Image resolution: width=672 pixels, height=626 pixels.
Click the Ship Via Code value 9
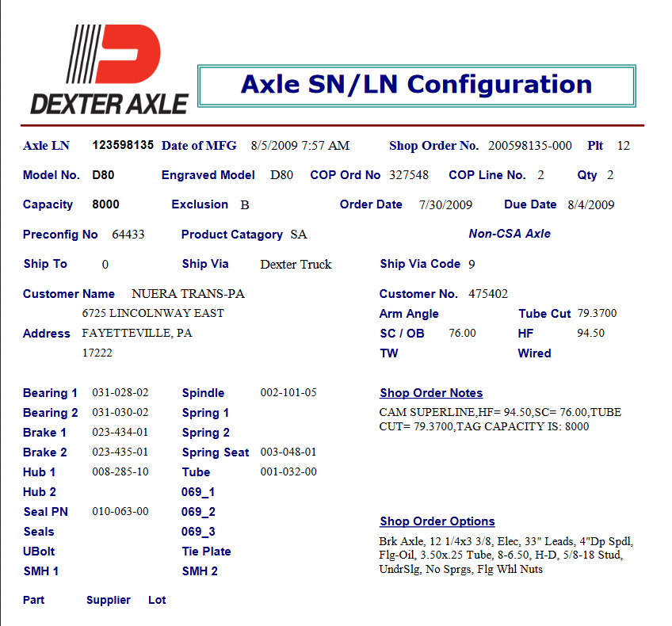click(x=472, y=264)
